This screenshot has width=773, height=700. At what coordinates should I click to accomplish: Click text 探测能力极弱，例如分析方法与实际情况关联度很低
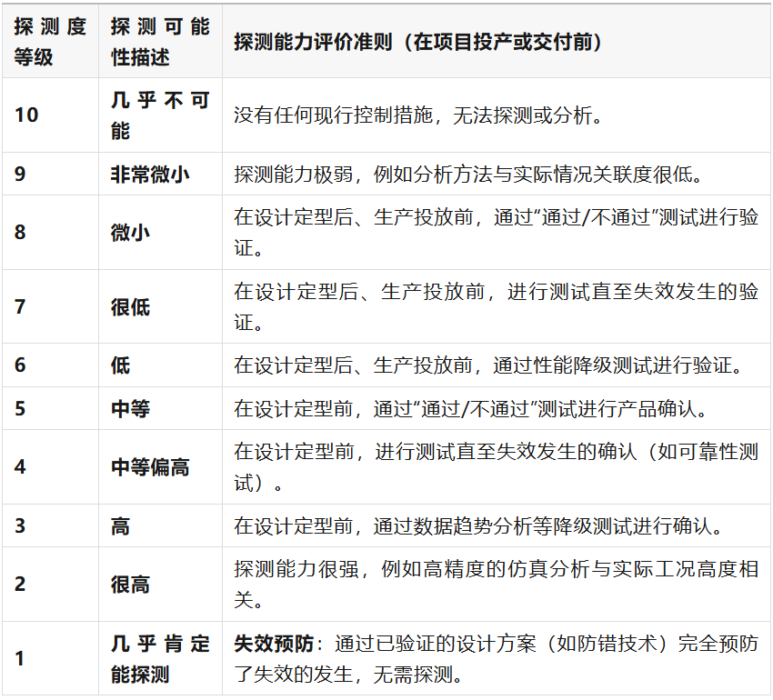pyautogui.click(x=463, y=174)
